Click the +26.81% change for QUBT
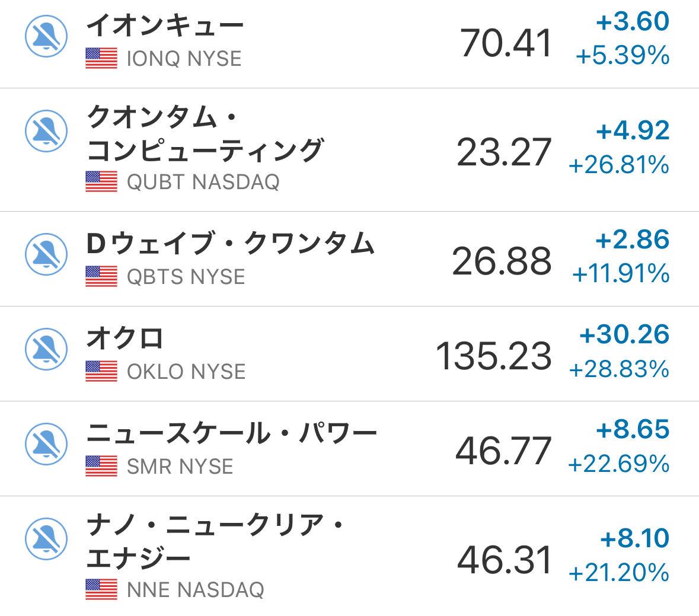Viewport: 699px width, 616px height. [x=618, y=165]
